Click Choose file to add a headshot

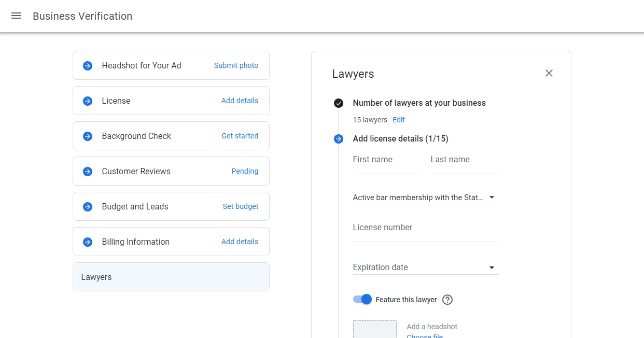coord(424,335)
